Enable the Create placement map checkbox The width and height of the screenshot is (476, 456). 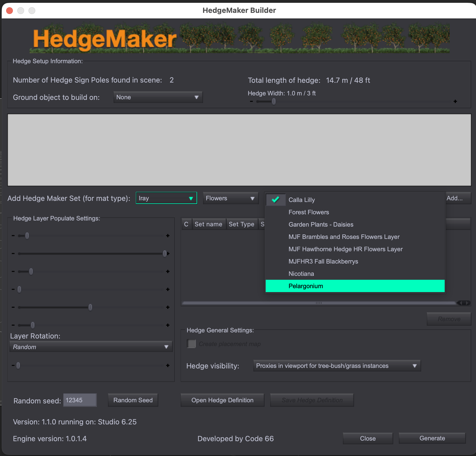191,344
